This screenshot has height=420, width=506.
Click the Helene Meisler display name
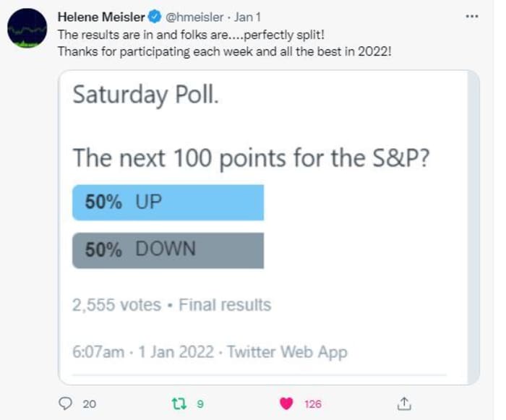[102, 16]
